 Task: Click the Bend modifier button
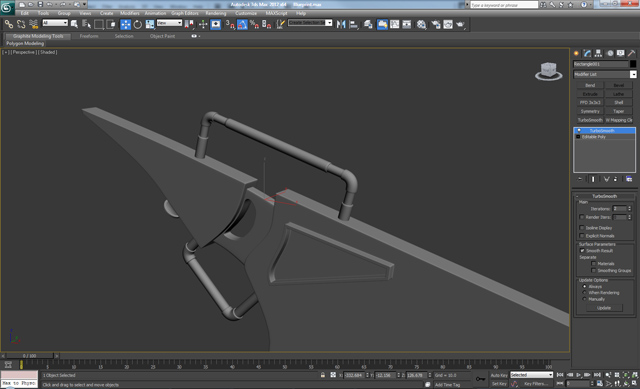tap(590, 85)
